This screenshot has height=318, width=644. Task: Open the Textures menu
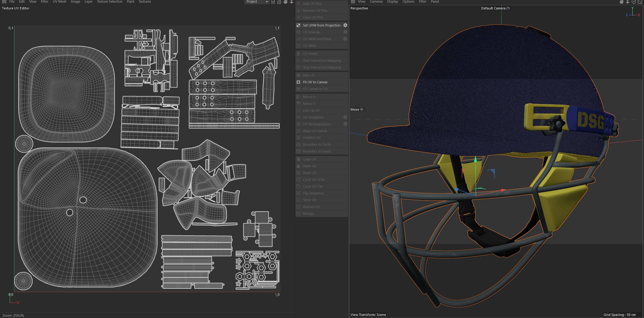click(145, 2)
